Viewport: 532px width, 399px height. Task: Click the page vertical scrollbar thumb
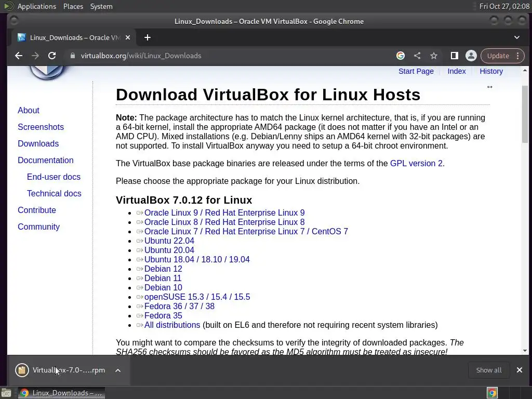click(525, 114)
